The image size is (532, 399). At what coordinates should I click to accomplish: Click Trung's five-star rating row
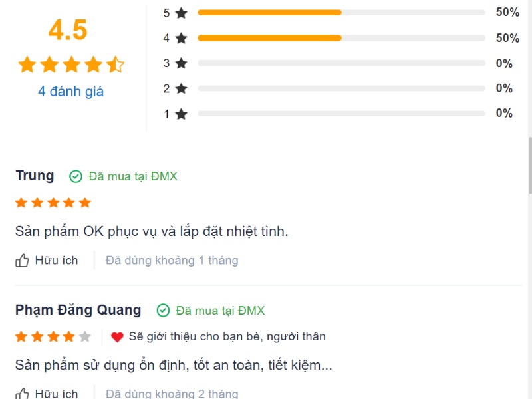(53, 203)
